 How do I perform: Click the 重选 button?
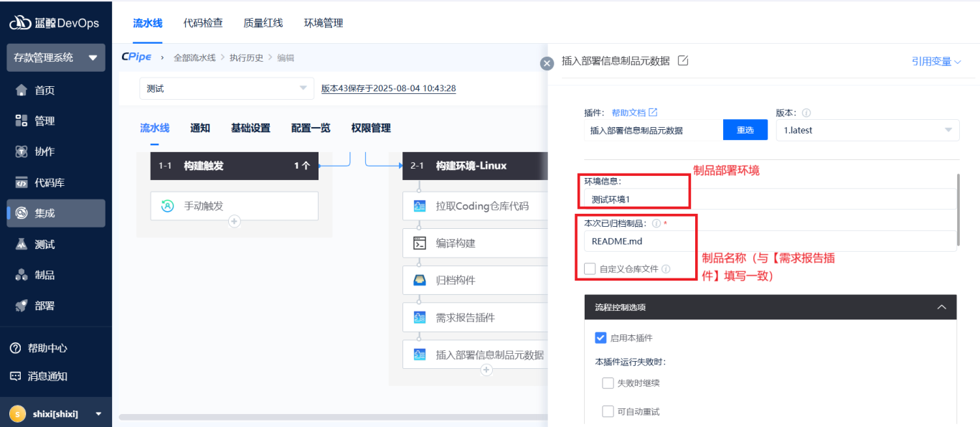[745, 130]
